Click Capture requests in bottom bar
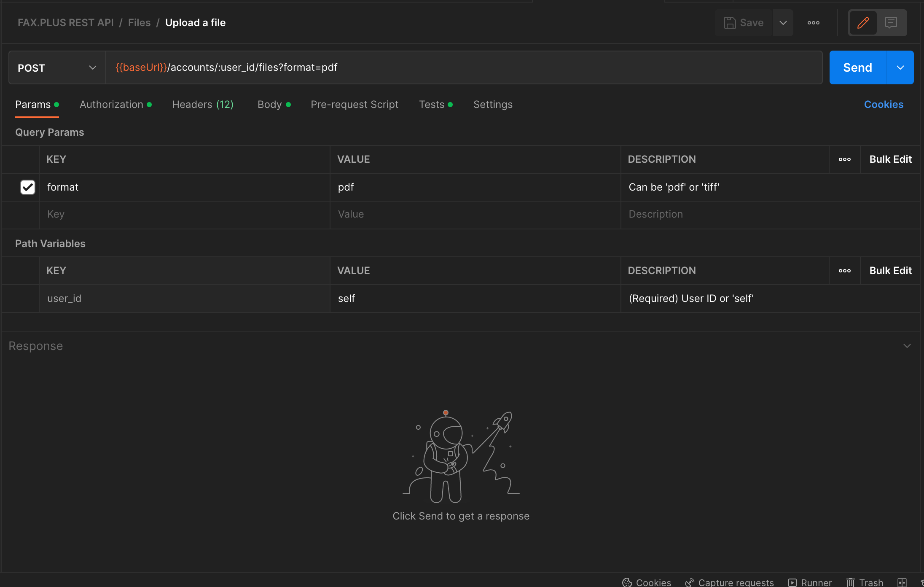This screenshot has width=924, height=587. [730, 582]
